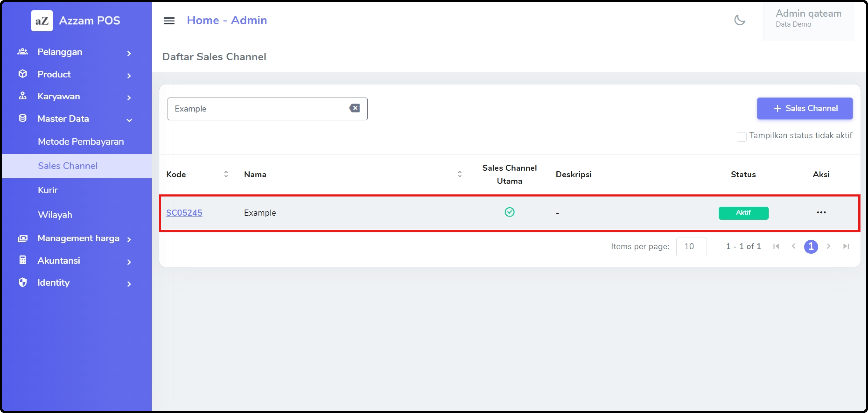868x413 pixels.
Task: Enable Tampilkan status tidak aktif checkbox
Action: 741,136
